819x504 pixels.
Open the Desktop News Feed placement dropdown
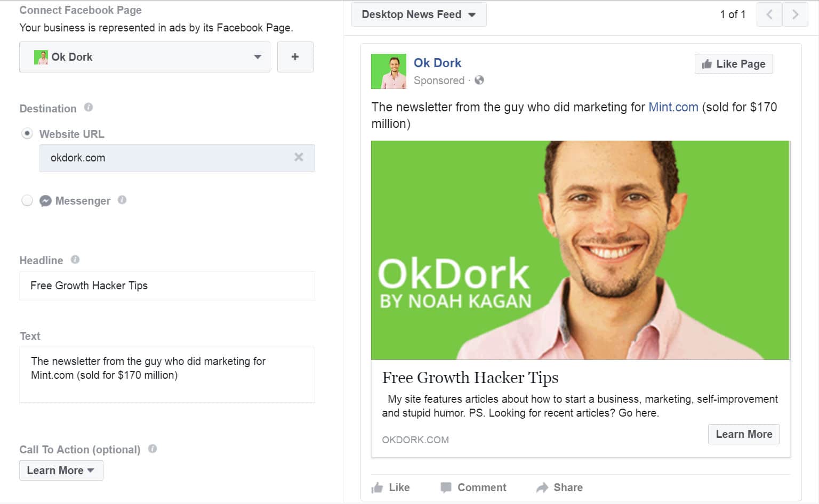(x=419, y=14)
